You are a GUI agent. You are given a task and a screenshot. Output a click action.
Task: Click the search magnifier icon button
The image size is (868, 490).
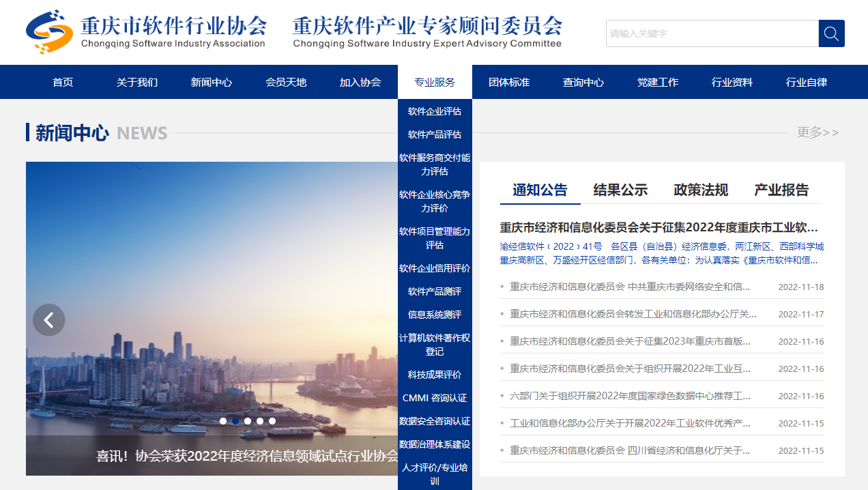[x=831, y=33]
